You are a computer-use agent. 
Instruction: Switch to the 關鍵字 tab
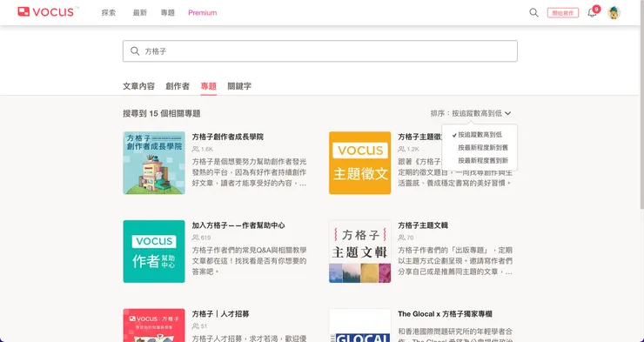pyautogui.click(x=239, y=86)
